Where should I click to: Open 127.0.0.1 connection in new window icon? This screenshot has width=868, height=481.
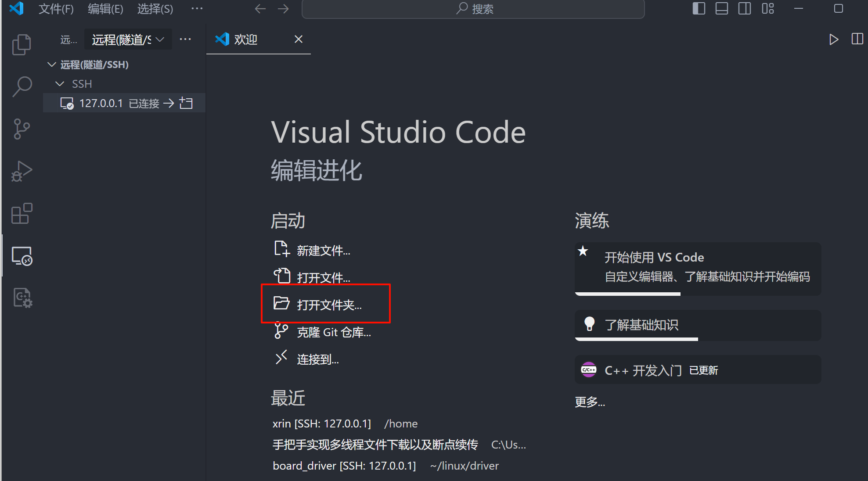point(187,103)
